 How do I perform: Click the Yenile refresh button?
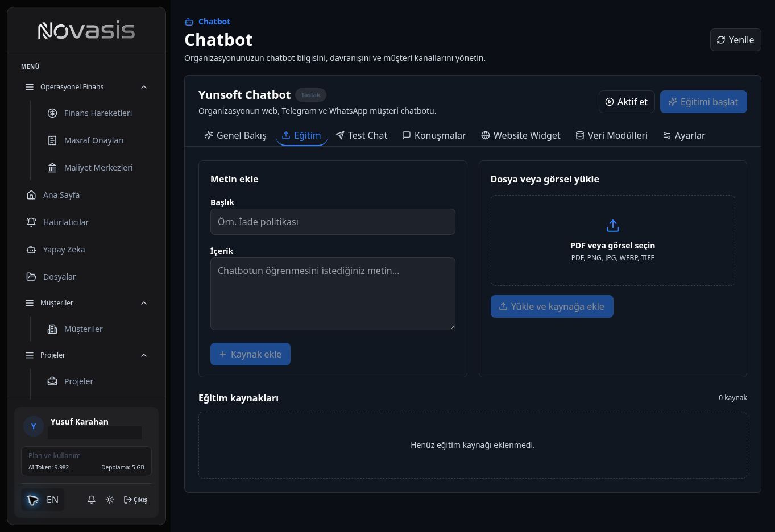[735, 40]
